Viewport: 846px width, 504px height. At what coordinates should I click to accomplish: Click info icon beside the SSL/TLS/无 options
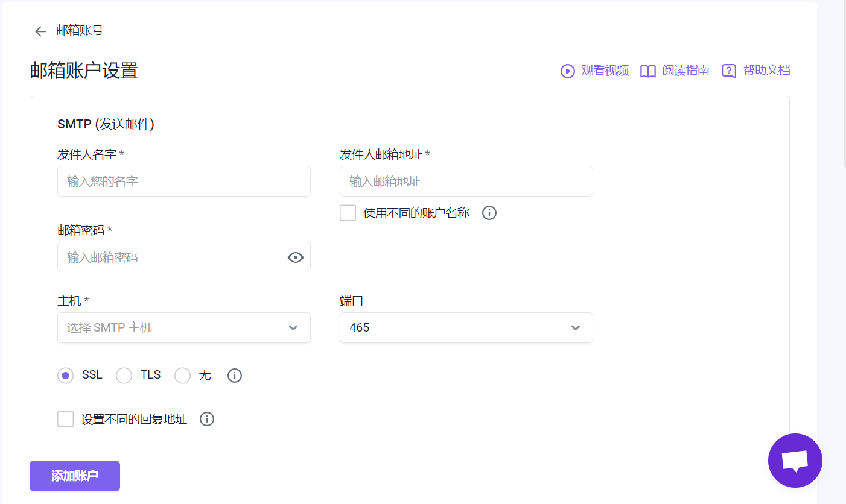pos(235,376)
